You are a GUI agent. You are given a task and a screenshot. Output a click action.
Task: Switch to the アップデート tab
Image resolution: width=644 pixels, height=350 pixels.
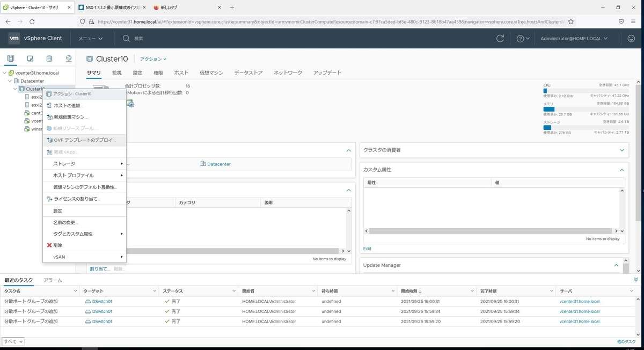click(327, 72)
